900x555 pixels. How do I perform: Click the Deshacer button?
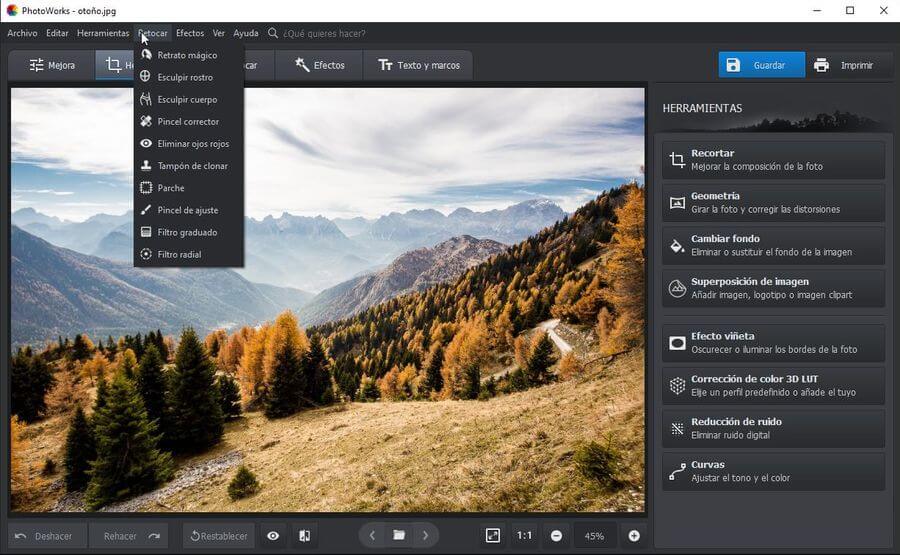coord(48,536)
